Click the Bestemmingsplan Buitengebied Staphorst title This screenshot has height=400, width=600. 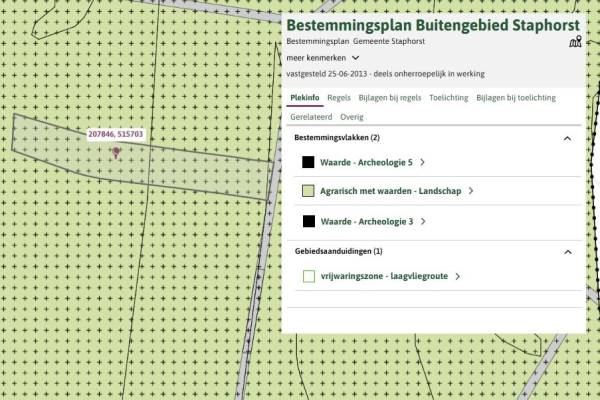433,25
